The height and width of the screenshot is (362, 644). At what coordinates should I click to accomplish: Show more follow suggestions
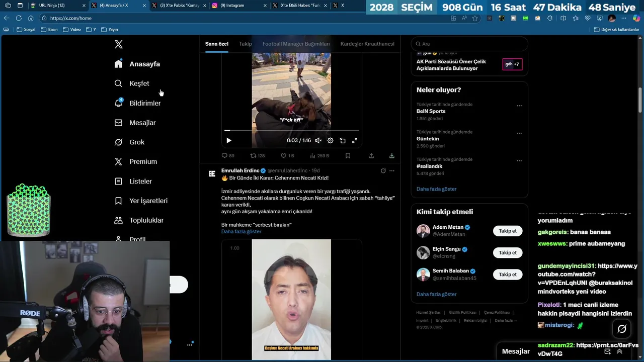(x=437, y=294)
